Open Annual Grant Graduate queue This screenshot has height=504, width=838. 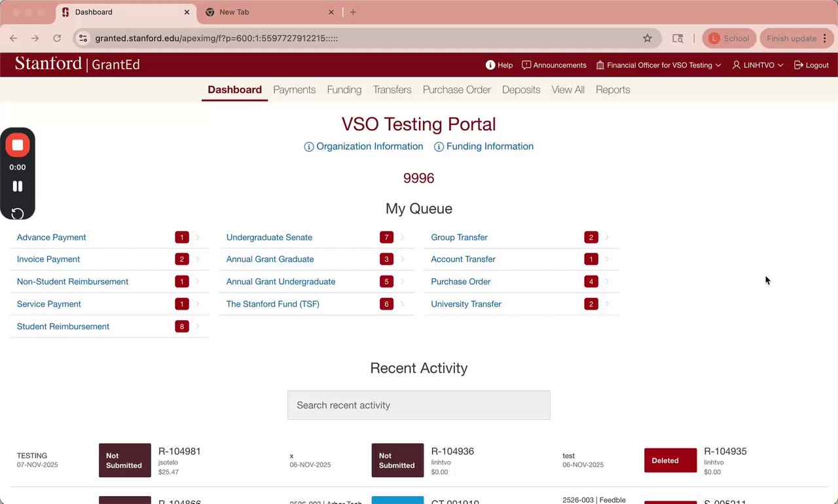[x=270, y=259]
